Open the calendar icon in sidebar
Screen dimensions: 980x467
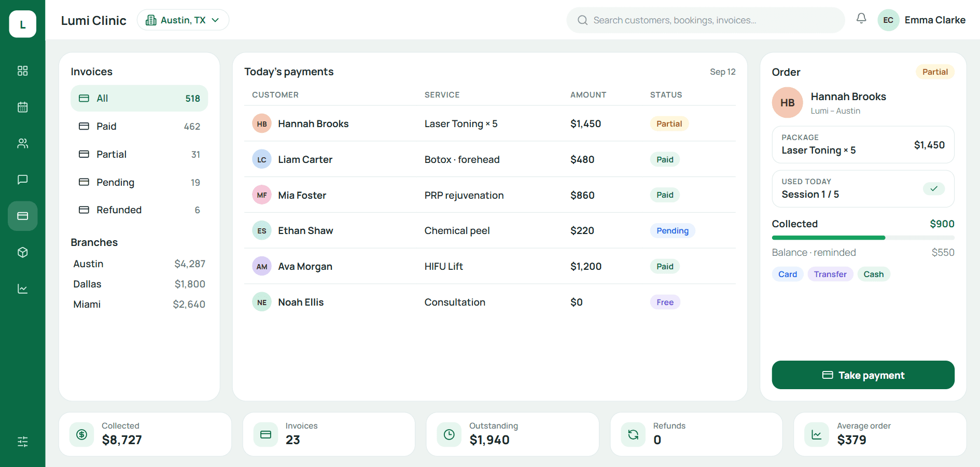coord(22,107)
